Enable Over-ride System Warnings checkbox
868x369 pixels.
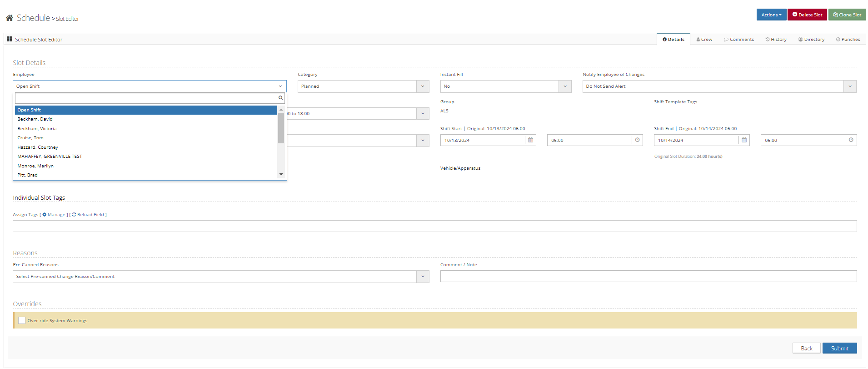point(22,320)
